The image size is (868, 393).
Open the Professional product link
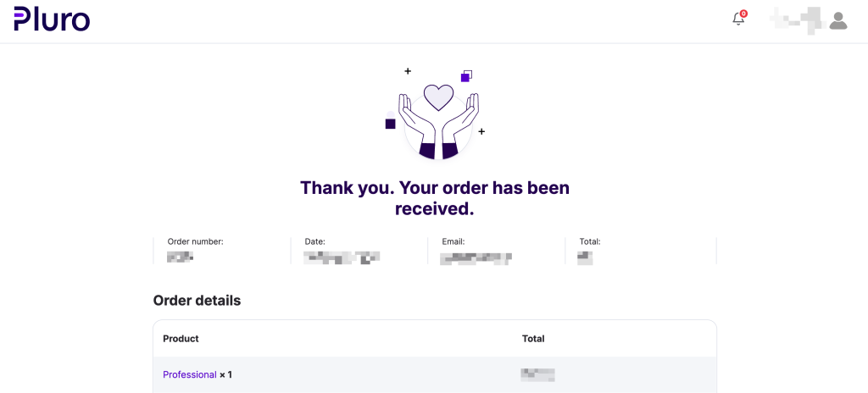pyautogui.click(x=190, y=374)
